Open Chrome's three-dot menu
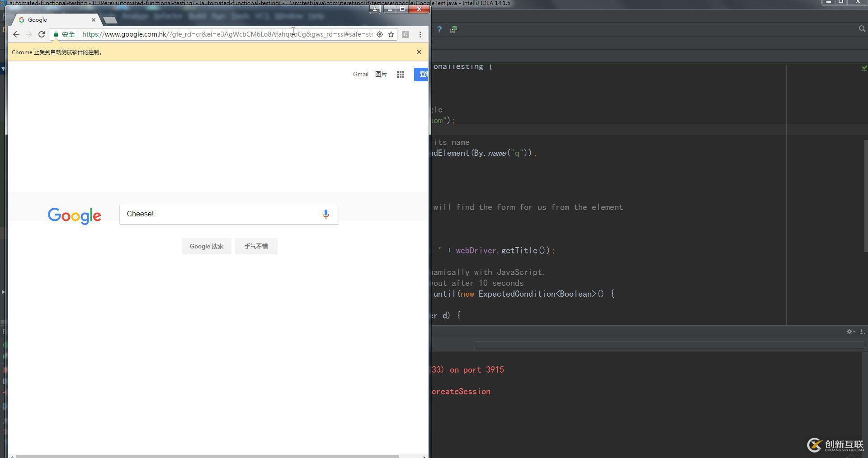Screen dimensions: 868x458 pos(420,34)
